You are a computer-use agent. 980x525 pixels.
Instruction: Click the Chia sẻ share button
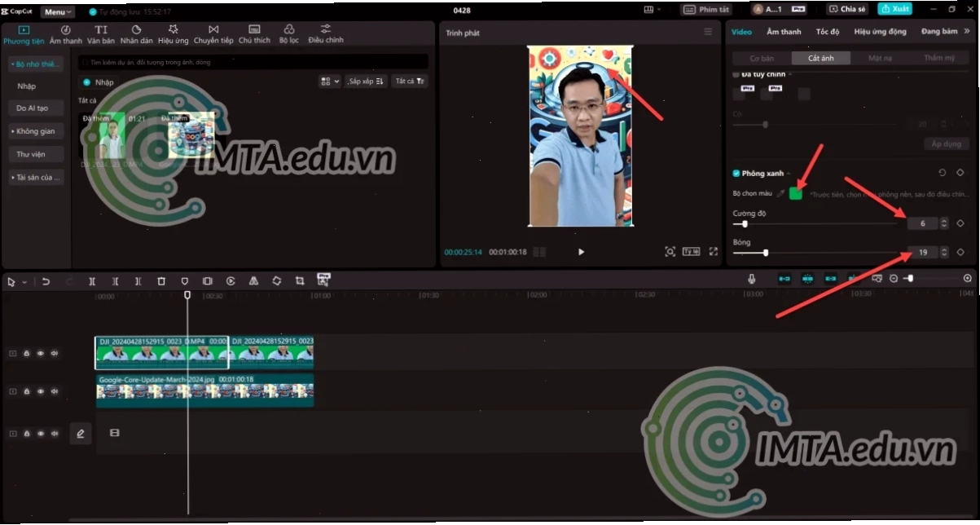click(x=848, y=9)
